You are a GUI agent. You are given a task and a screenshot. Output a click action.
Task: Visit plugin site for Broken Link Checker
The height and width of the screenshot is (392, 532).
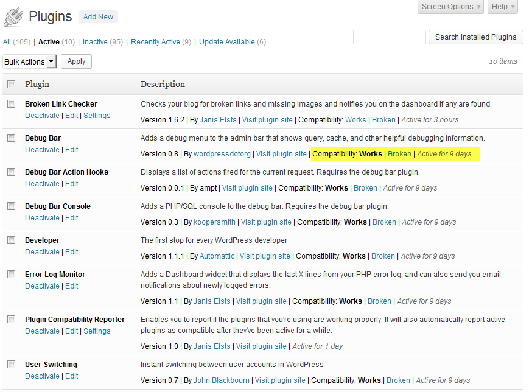(267, 120)
